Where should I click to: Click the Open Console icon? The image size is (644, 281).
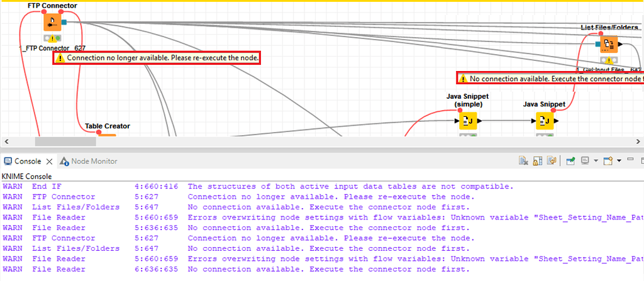(x=608, y=161)
